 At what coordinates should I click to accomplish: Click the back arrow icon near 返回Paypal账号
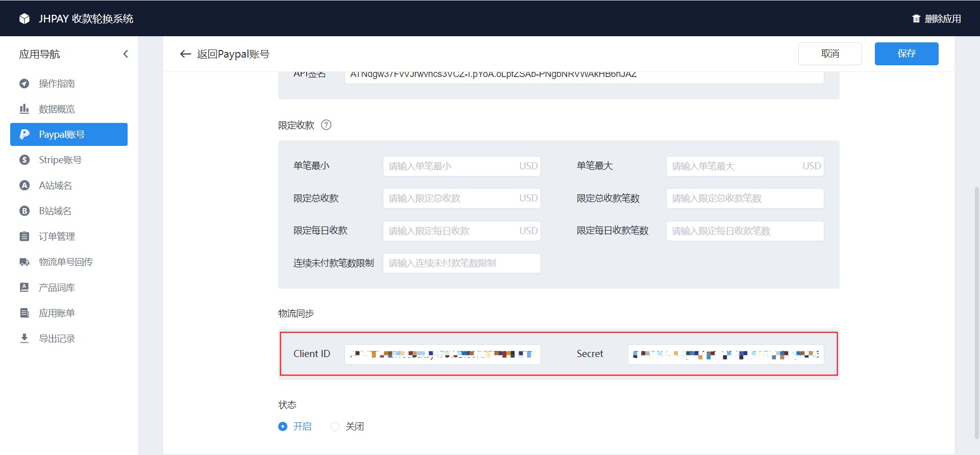coord(185,54)
